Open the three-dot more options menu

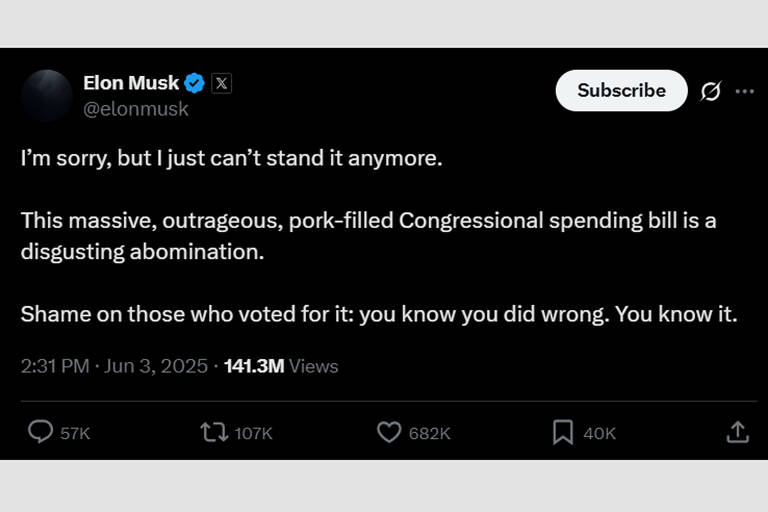pyautogui.click(x=745, y=91)
